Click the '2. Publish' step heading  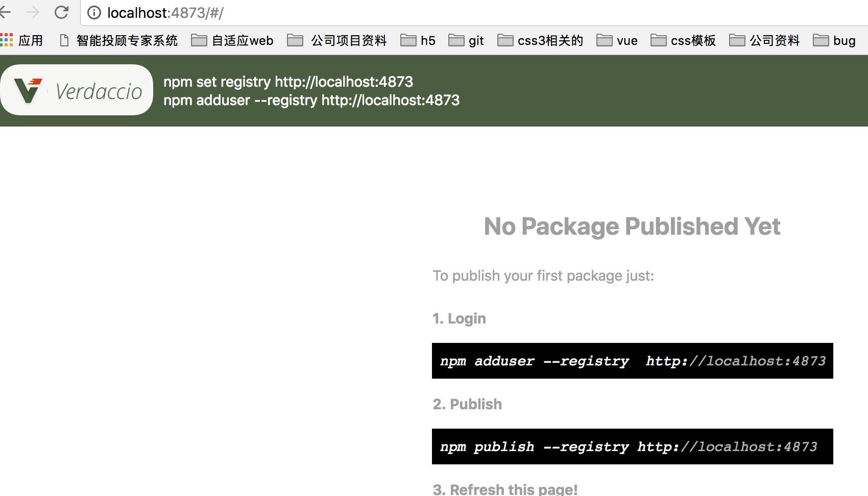click(x=467, y=404)
